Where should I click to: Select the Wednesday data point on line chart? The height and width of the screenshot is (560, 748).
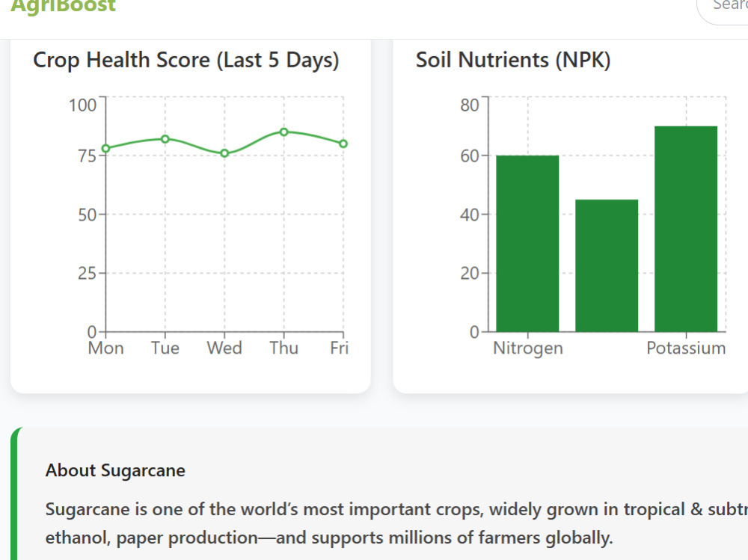224,153
